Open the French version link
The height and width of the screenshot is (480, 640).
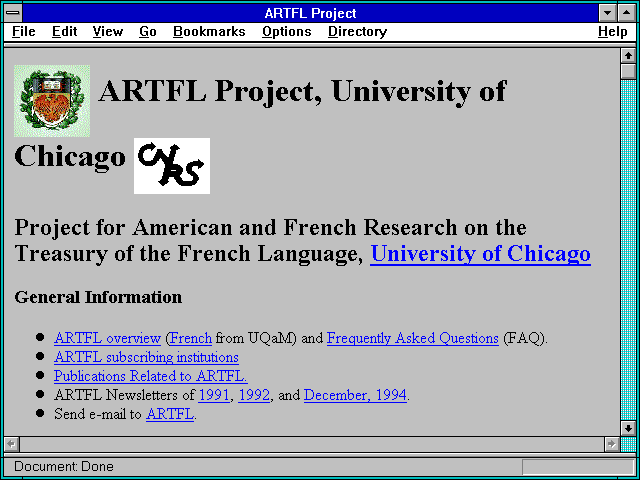(191, 338)
